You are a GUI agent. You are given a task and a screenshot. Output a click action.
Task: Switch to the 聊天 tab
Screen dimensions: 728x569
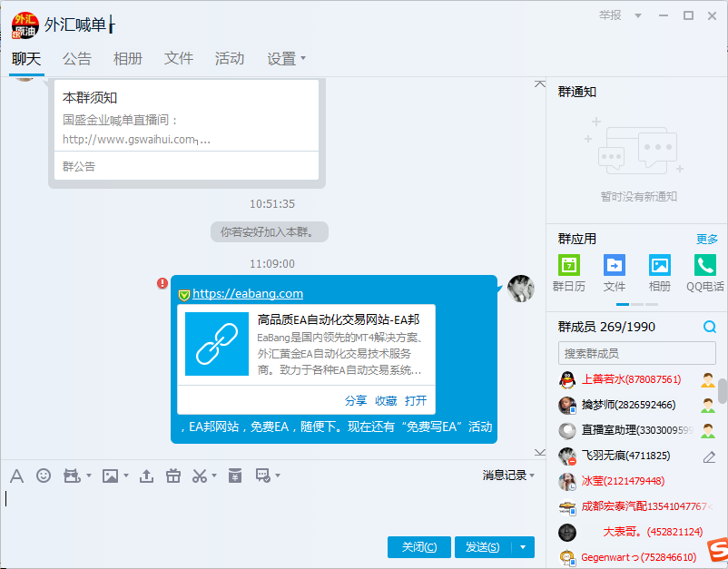26,58
